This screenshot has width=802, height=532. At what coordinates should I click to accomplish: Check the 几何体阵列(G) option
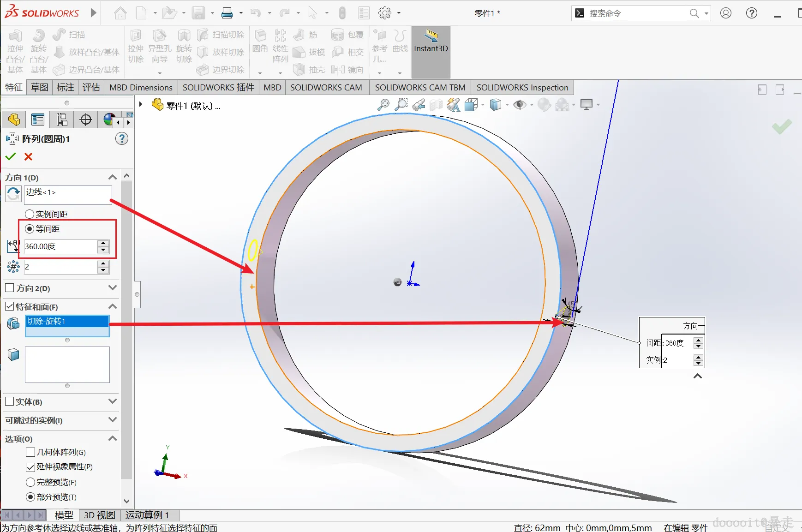tap(30, 452)
